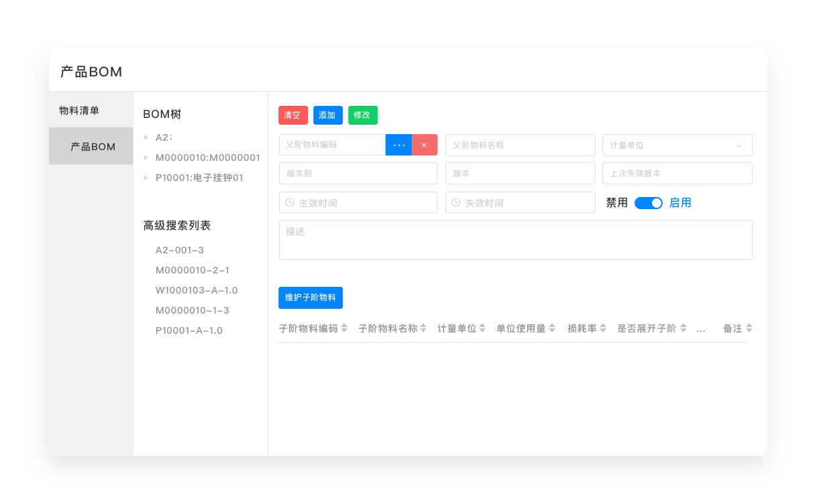This screenshot has width=817, height=504.
Task: Click the 启用 label beside the switch
Action: tap(680, 202)
